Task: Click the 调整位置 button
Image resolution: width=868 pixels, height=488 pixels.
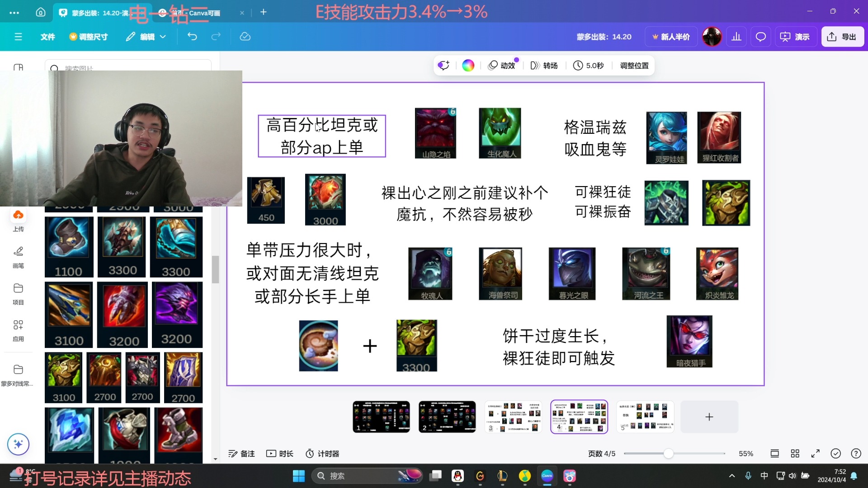Action: [634, 66]
